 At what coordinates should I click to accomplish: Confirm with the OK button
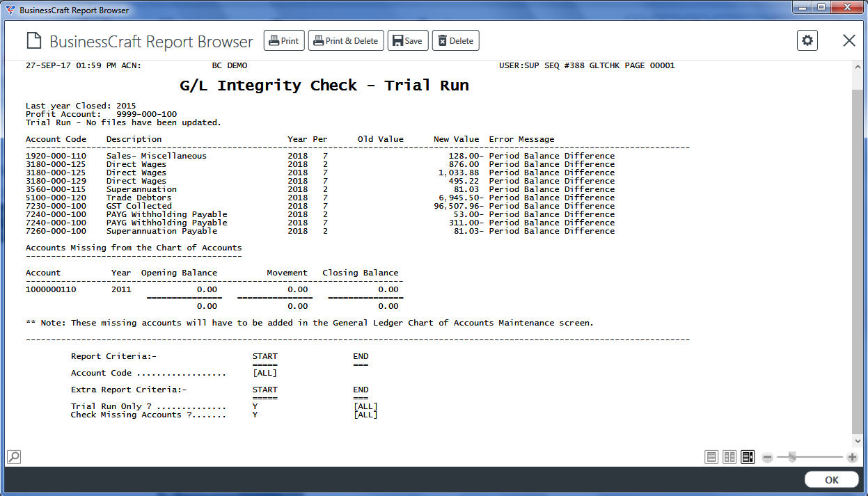pos(832,480)
